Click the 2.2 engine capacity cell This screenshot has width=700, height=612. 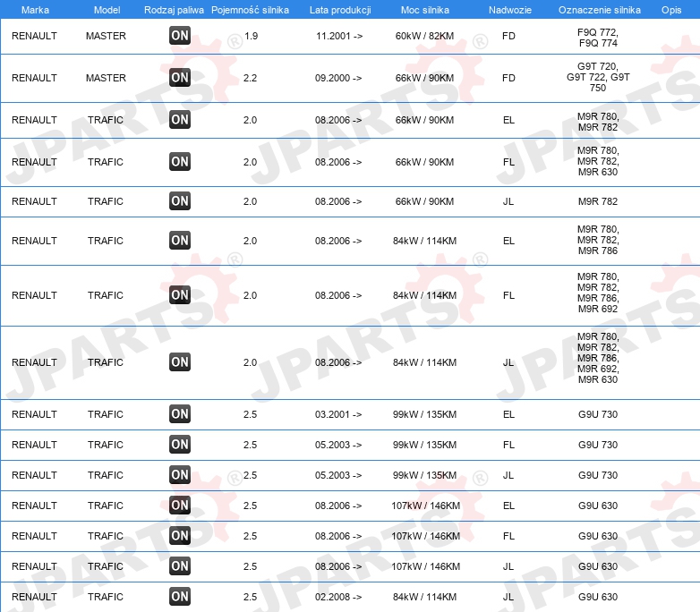tap(250, 78)
